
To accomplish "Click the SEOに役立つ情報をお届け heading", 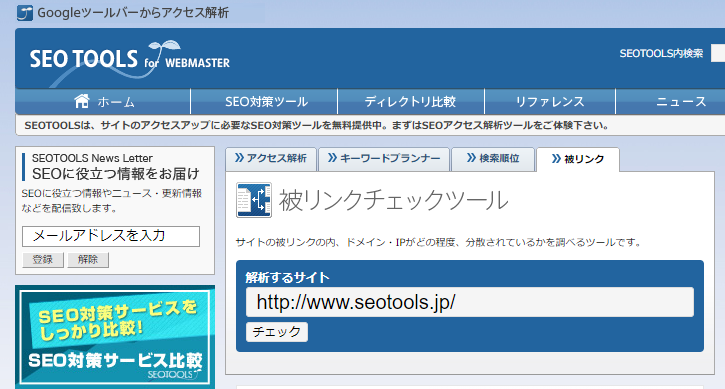I will tap(116, 174).
